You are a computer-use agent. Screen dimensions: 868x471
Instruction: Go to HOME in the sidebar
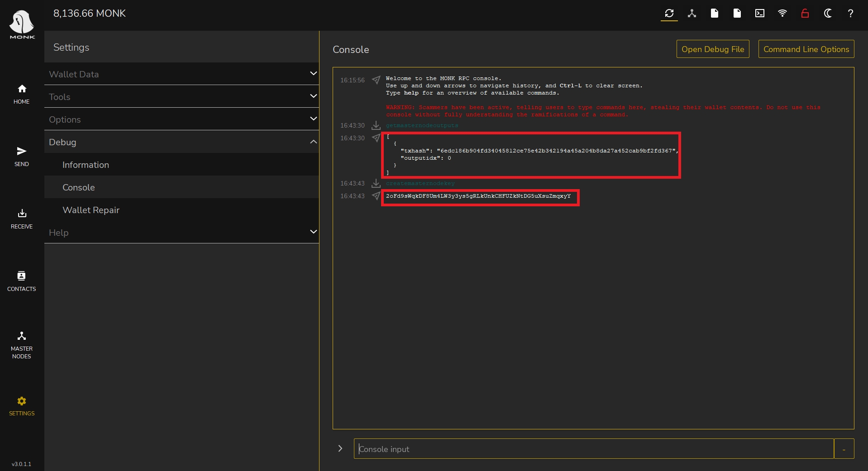[x=22, y=94]
